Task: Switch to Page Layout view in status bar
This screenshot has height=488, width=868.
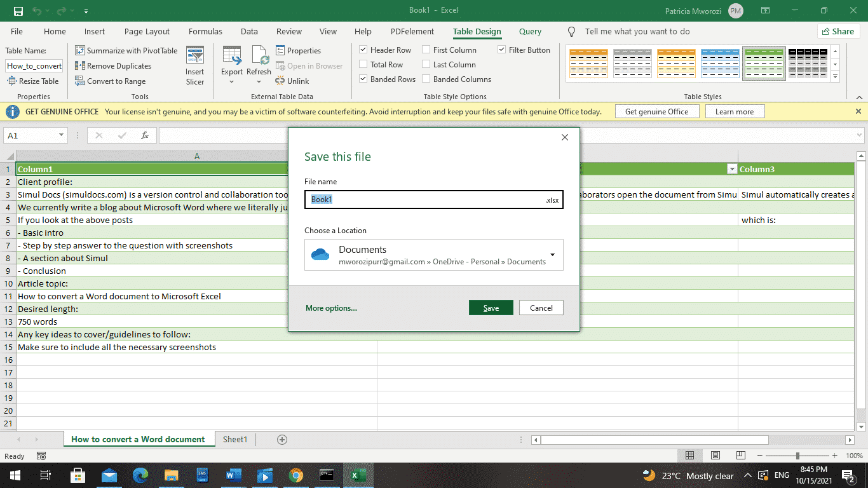Action: coord(715,456)
